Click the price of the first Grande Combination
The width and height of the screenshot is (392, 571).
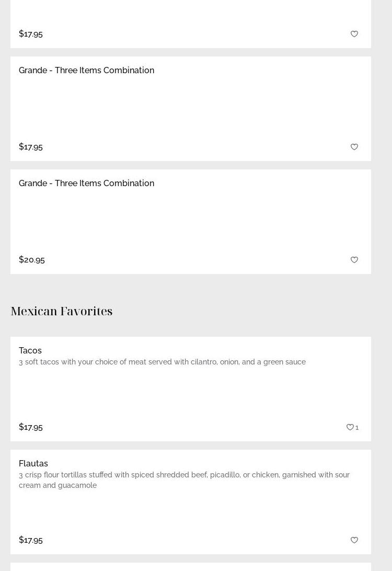click(x=31, y=146)
